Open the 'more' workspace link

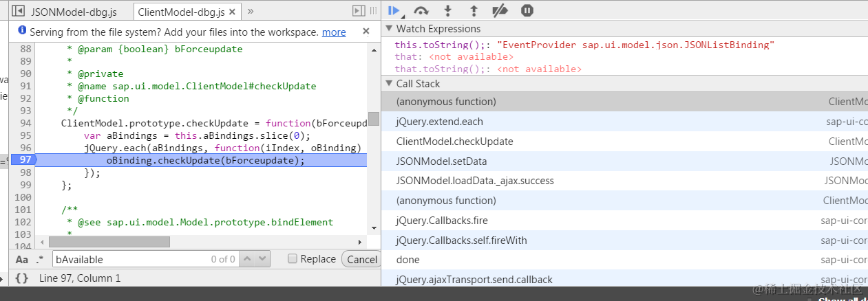(x=334, y=32)
